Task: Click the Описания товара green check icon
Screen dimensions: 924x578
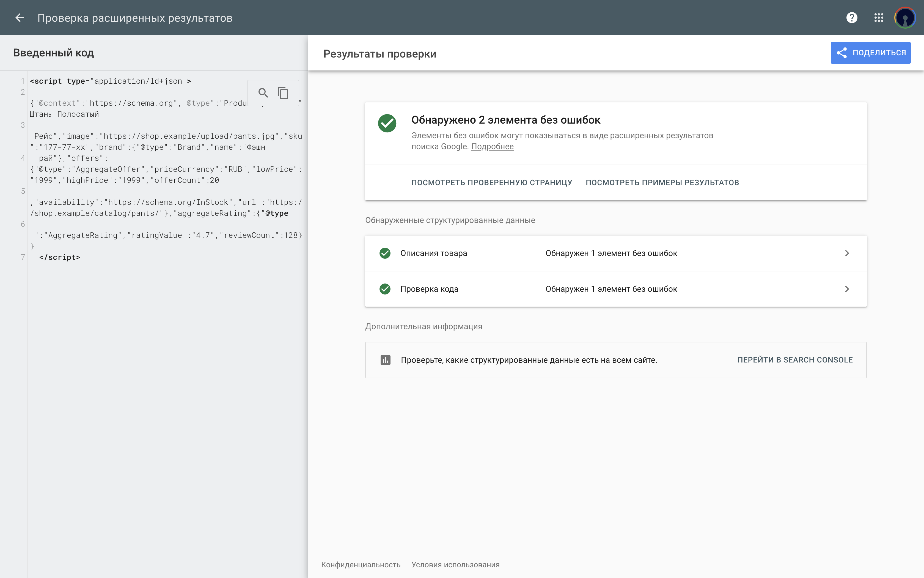Action: coord(385,253)
